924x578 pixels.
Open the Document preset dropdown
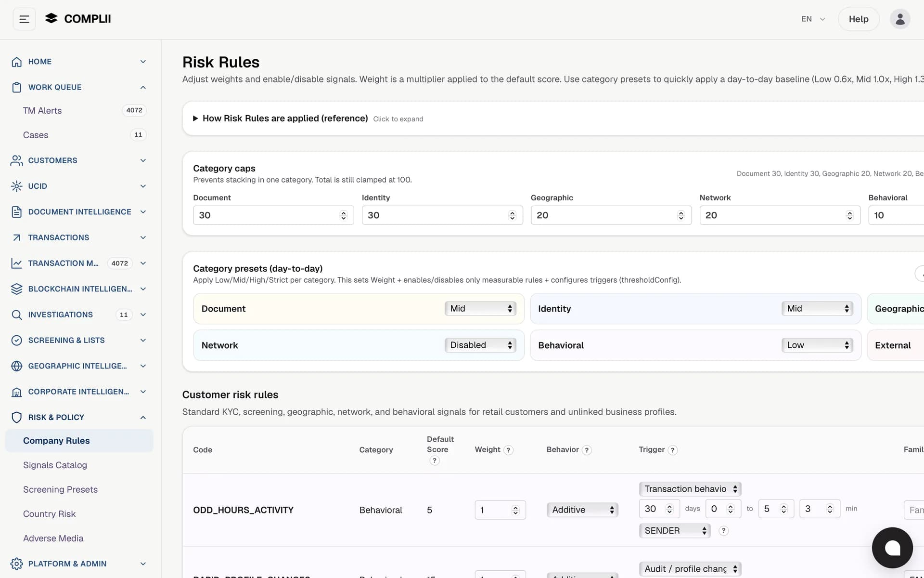pos(480,309)
